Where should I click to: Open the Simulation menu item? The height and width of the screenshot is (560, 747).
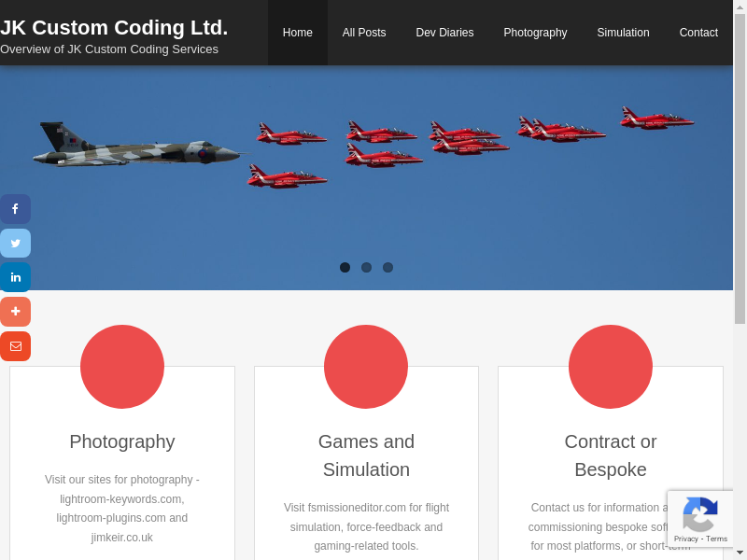pyautogui.click(x=623, y=33)
